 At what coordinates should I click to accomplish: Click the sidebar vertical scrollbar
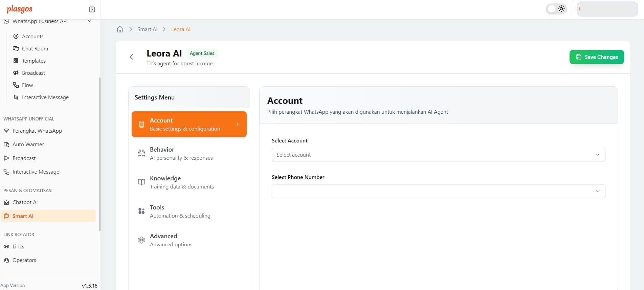click(99, 154)
